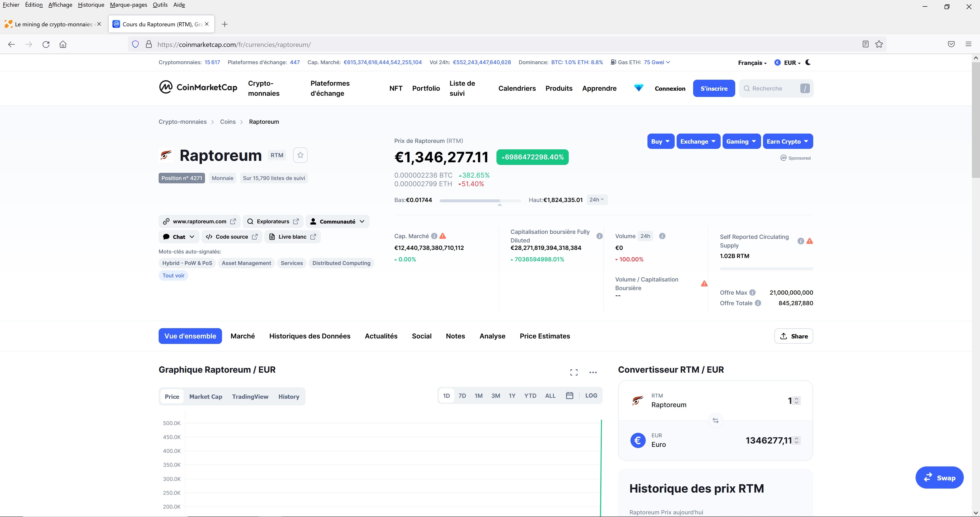Open the Historique browser menu
The height and width of the screenshot is (517, 980).
pos(91,5)
